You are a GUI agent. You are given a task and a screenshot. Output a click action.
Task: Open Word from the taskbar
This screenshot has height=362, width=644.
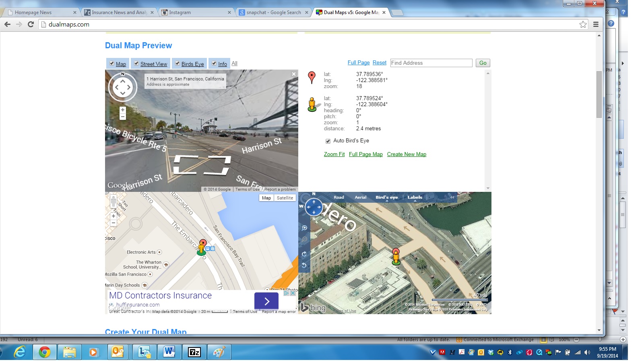click(x=169, y=352)
